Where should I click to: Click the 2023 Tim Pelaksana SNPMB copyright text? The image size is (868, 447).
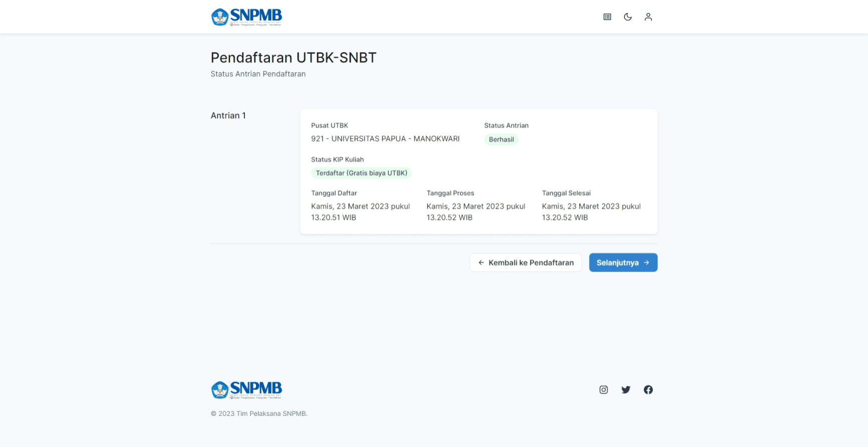tap(259, 414)
